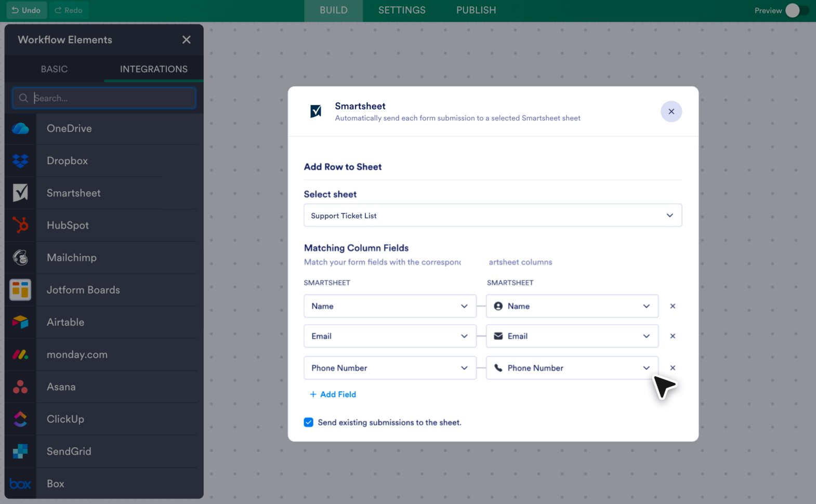Screen dimensions: 816x504
Task: Click the envelope icon in Email column
Action: click(x=498, y=336)
